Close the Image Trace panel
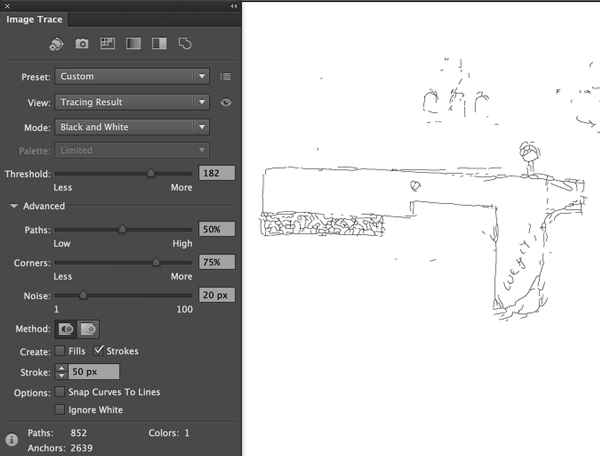Viewport: 600px width, 456px height. click(x=7, y=6)
